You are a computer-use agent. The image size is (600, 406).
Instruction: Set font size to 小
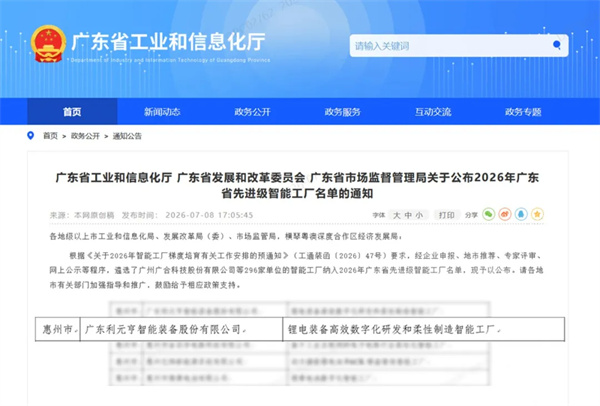[419, 215]
